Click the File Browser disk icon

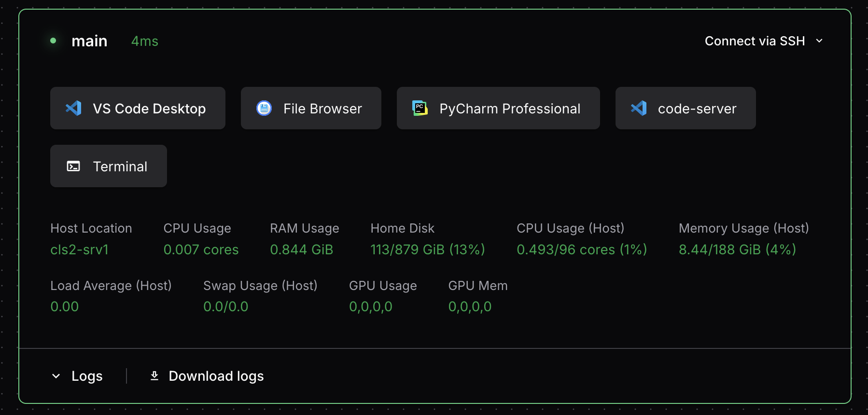tap(264, 108)
